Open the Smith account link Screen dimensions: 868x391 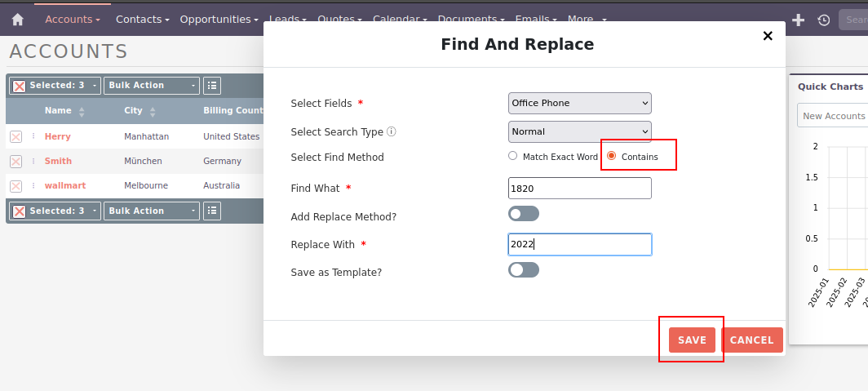(x=58, y=161)
